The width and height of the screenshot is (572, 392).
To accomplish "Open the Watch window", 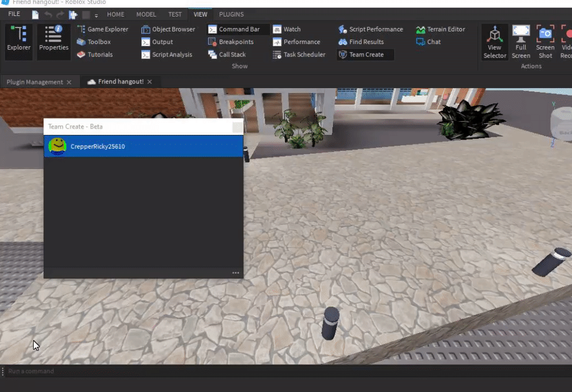I will point(287,29).
